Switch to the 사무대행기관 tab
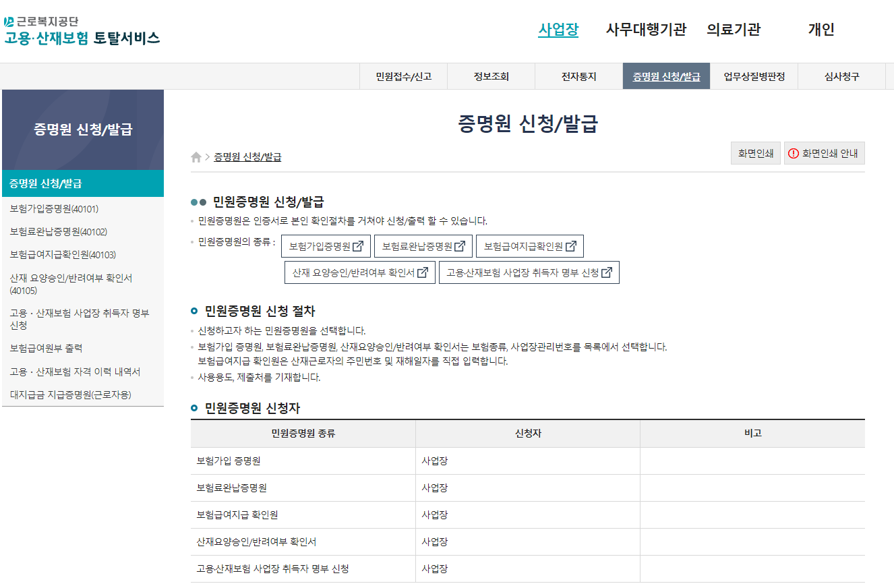This screenshot has height=588, width=894. point(648,30)
